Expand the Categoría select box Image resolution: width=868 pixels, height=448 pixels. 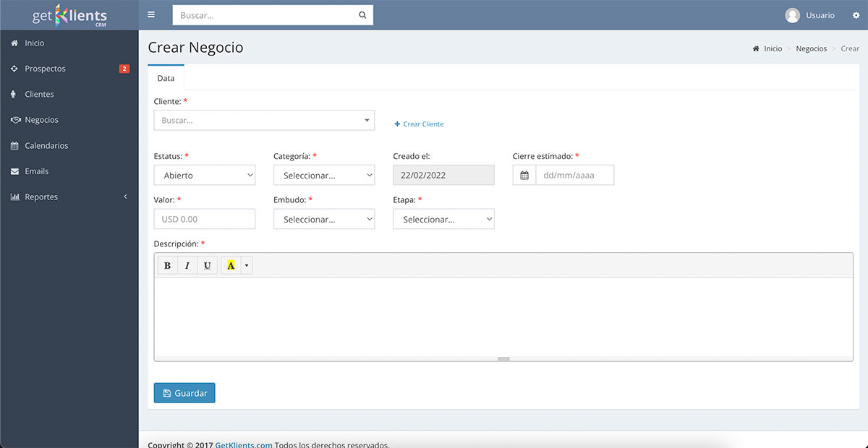click(x=324, y=176)
